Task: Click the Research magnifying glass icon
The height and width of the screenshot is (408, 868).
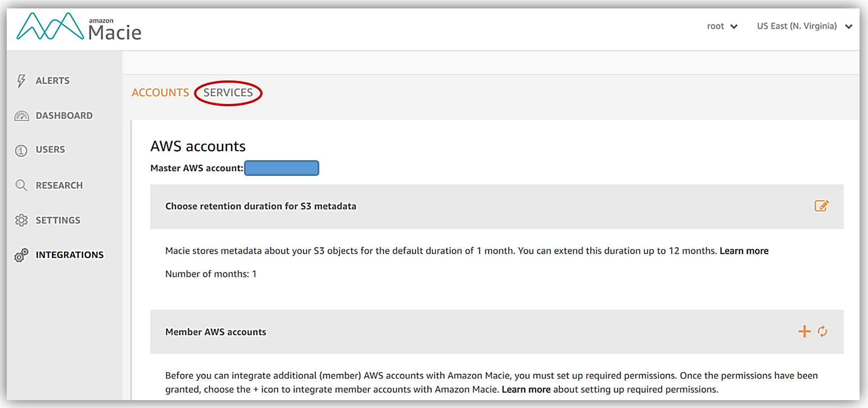Action: [21, 185]
